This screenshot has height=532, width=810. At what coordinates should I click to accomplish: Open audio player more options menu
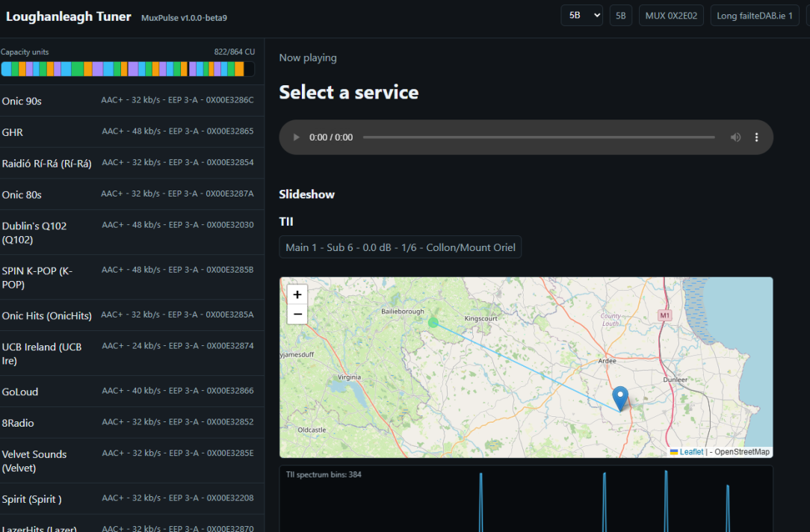(757, 137)
